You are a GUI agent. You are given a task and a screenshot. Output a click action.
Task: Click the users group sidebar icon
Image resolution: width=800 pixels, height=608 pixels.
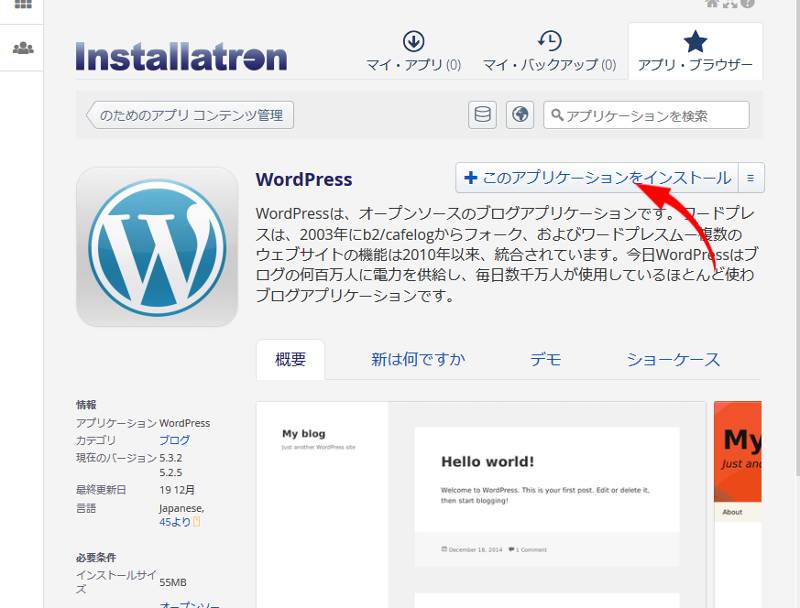click(x=23, y=48)
